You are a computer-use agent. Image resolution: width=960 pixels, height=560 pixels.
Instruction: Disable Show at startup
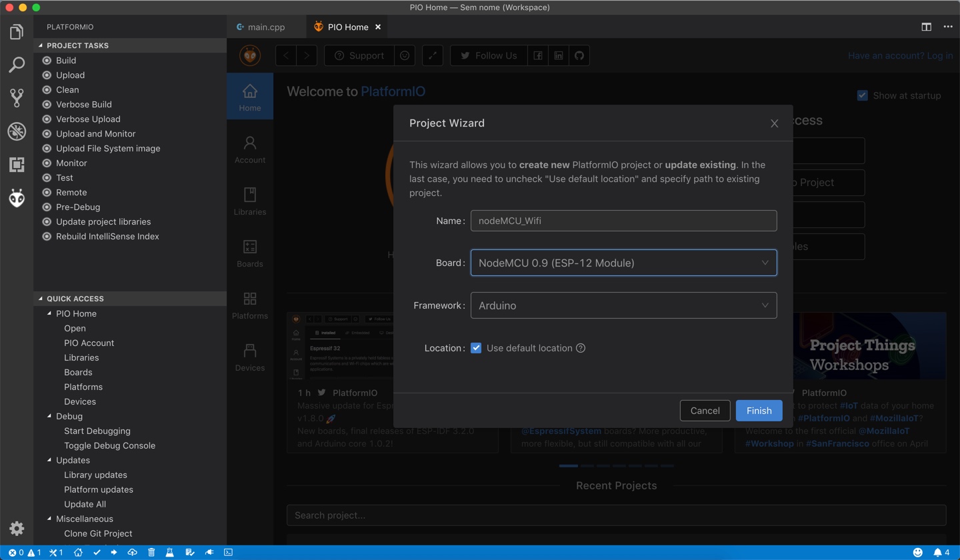click(862, 95)
